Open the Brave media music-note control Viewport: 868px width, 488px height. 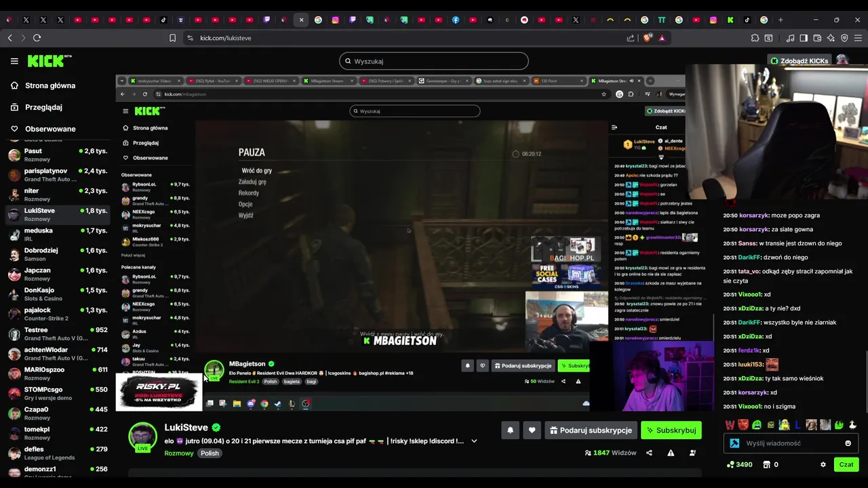[791, 38]
